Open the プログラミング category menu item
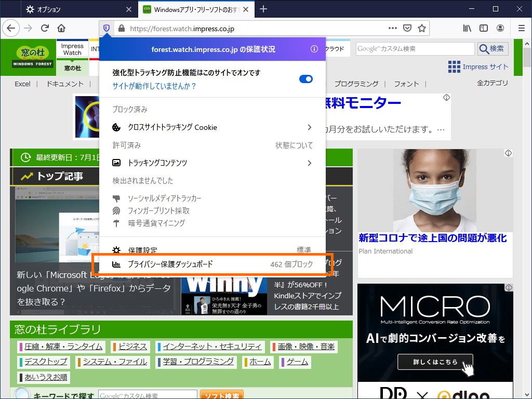 tap(356, 84)
